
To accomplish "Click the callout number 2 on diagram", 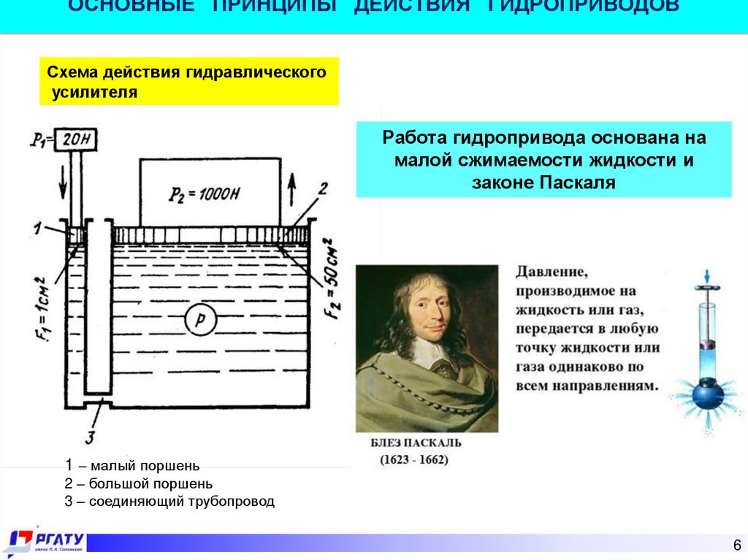I will pos(323,189).
